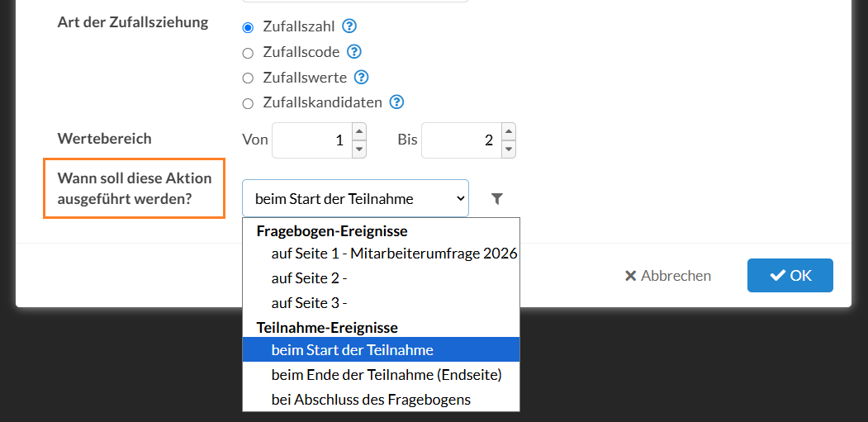Choose 'auf Seite 1 - Mitarbeiterumfrage 2026'
The height and width of the screenshot is (422, 868).
[x=381, y=254]
